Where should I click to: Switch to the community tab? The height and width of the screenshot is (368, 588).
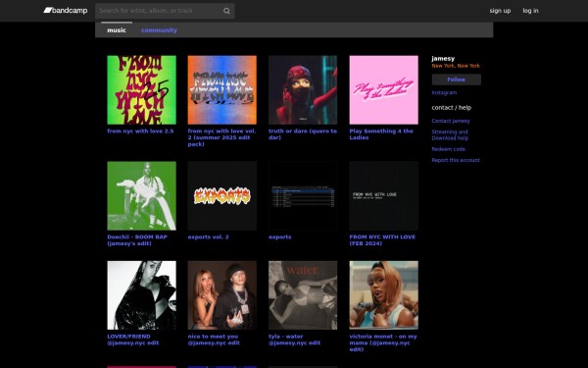coord(159,30)
